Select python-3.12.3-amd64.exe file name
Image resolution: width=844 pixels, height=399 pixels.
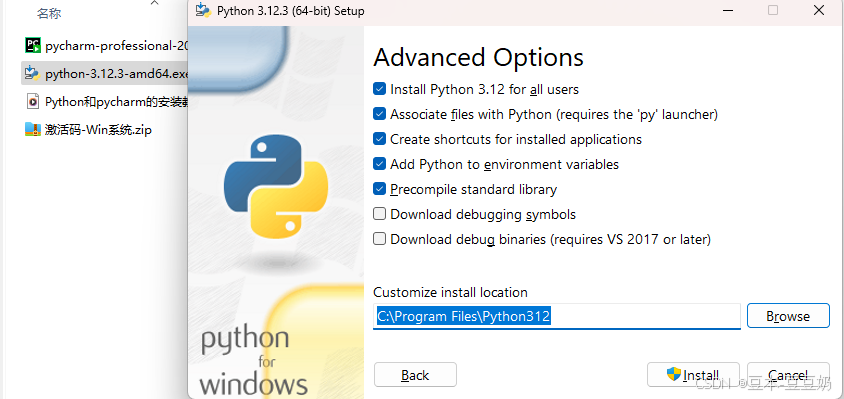point(116,74)
